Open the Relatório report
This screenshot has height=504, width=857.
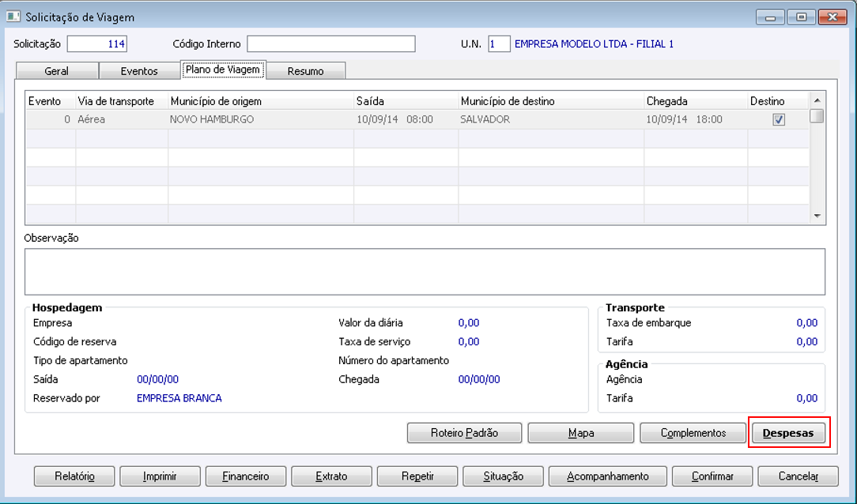click(x=74, y=476)
